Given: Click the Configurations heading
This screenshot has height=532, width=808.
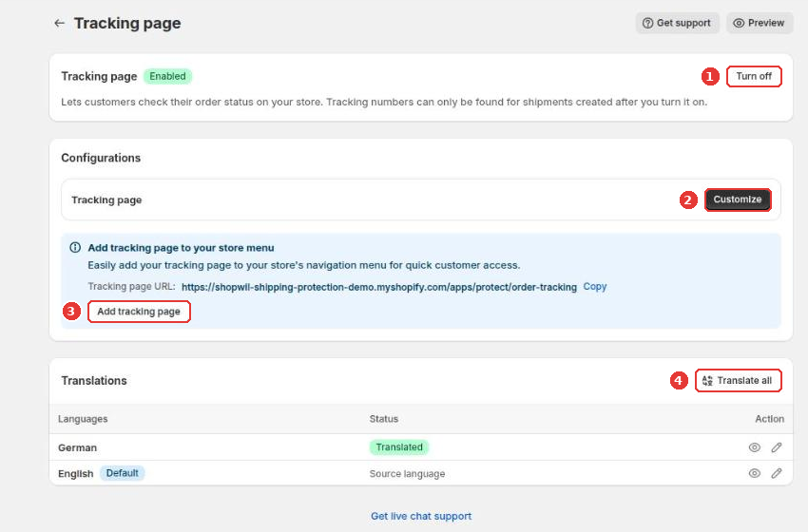Looking at the screenshot, I should (101, 158).
